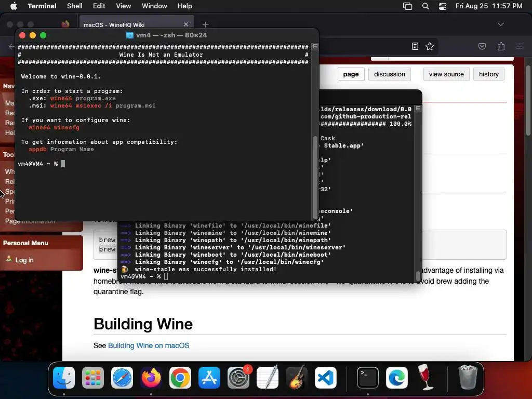This screenshot has width=532, height=399.
Task: Open Google Chrome from the Dock
Action: click(180, 378)
